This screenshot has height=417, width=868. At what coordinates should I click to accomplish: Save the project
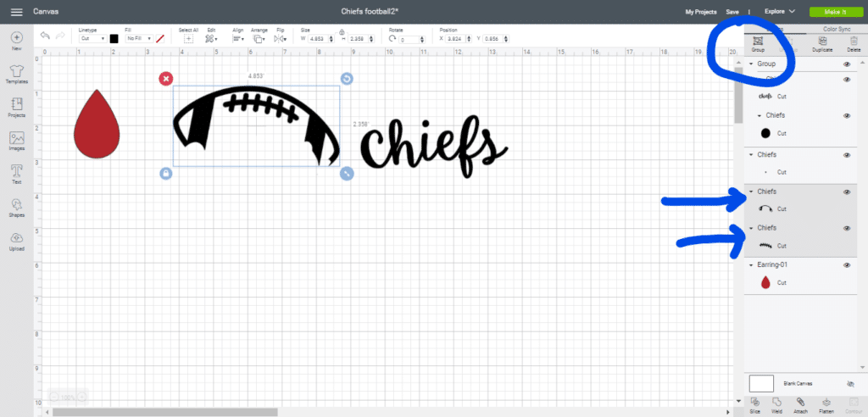(x=732, y=12)
